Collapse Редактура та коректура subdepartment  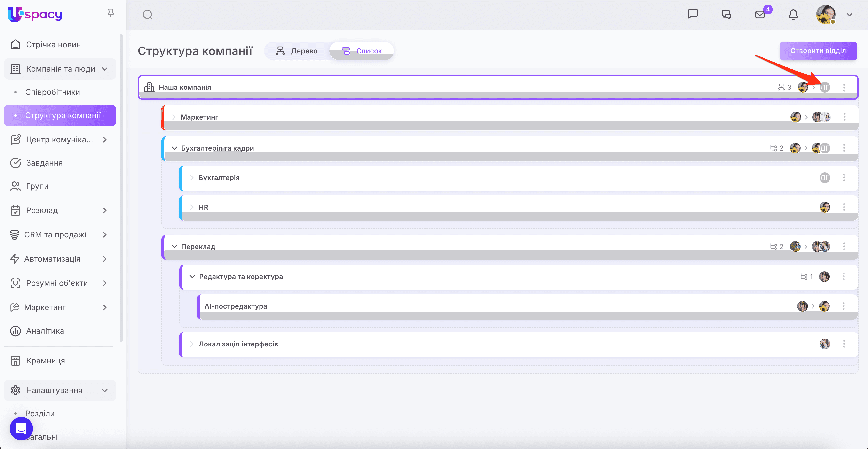[x=192, y=276]
